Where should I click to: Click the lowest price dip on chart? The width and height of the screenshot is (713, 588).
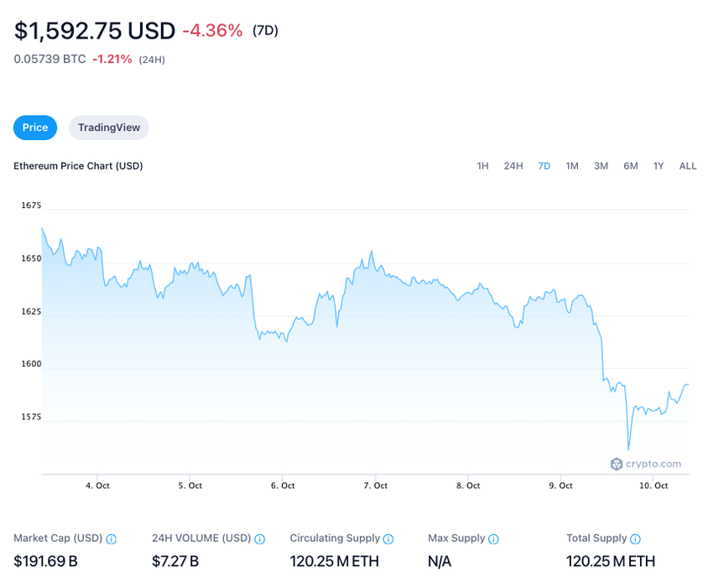(627, 449)
